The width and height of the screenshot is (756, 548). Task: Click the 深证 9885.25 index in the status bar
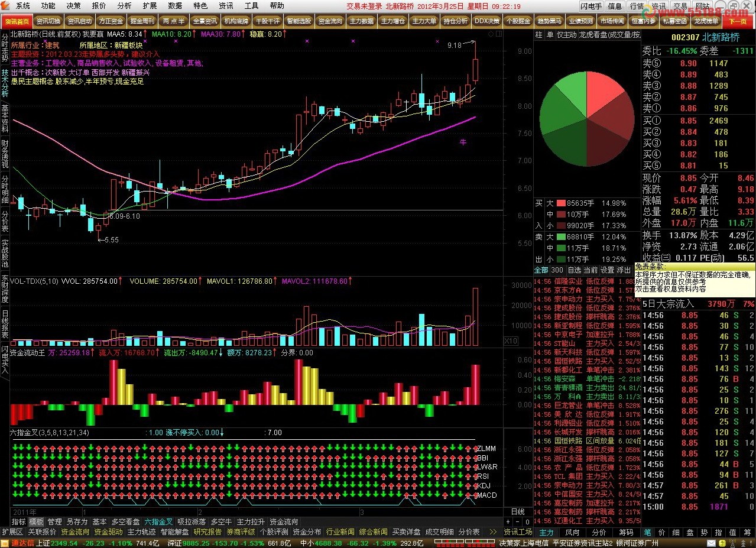pos(187,543)
